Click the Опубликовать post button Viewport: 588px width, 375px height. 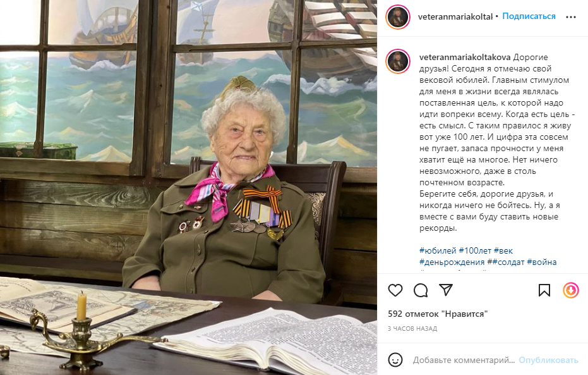(x=548, y=360)
